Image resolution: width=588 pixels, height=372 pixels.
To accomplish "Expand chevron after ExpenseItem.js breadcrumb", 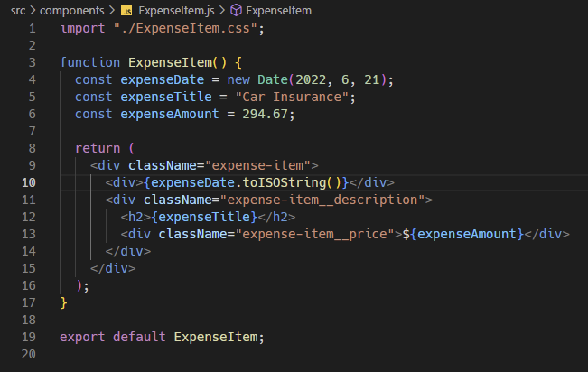I will coord(222,11).
